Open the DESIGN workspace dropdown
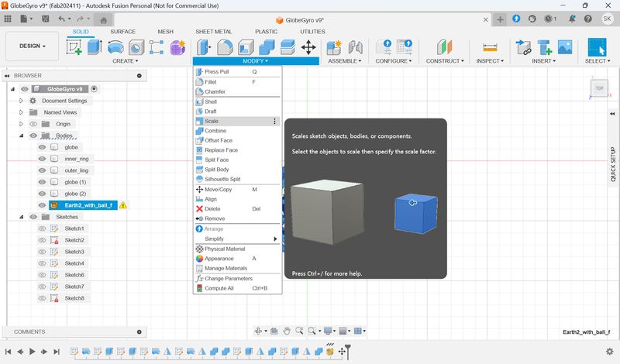This screenshot has height=364, width=620. tap(33, 46)
